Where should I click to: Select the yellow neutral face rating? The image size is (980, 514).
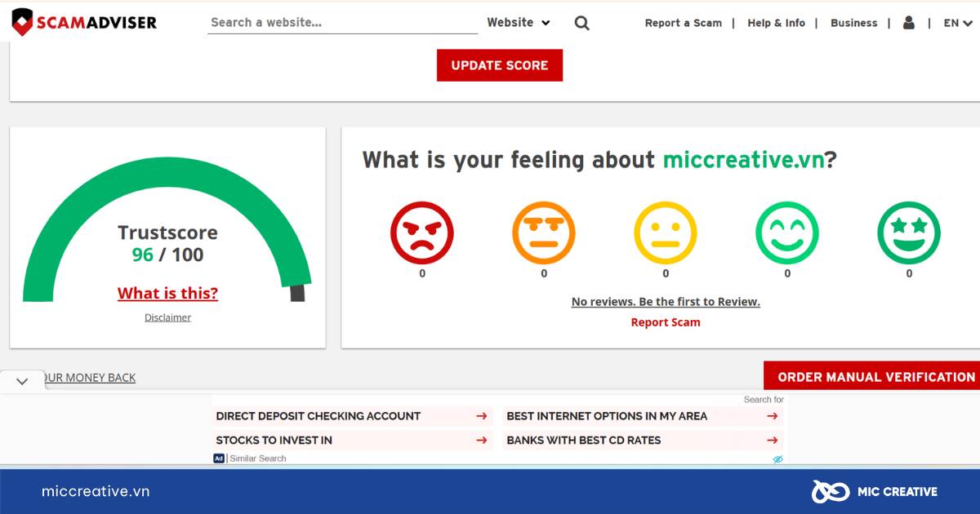click(666, 233)
